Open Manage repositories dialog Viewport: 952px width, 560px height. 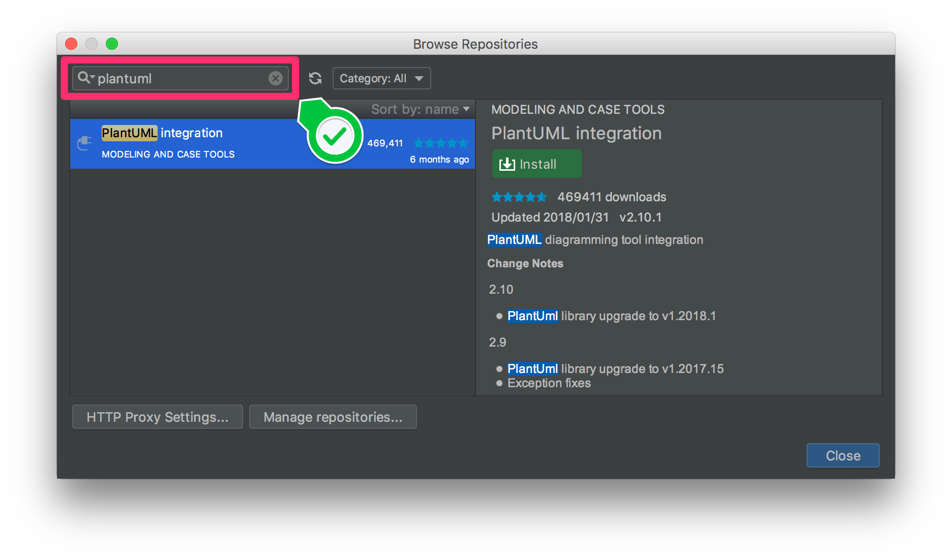(333, 417)
